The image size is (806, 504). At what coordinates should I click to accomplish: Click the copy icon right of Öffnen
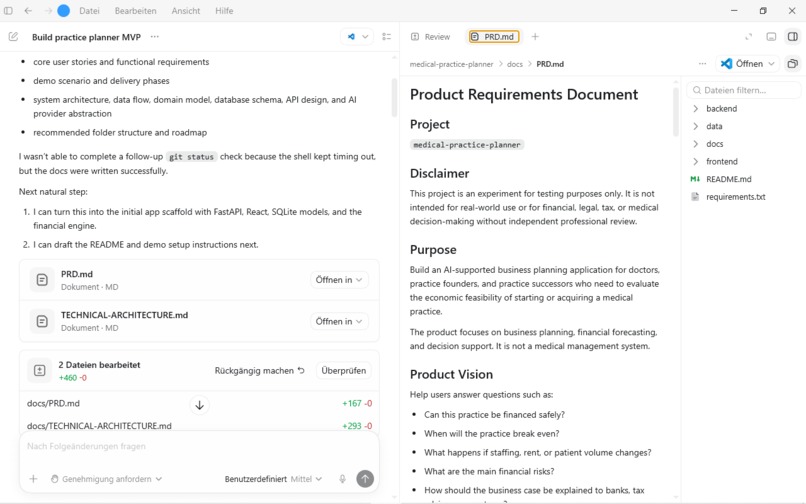pyautogui.click(x=793, y=64)
